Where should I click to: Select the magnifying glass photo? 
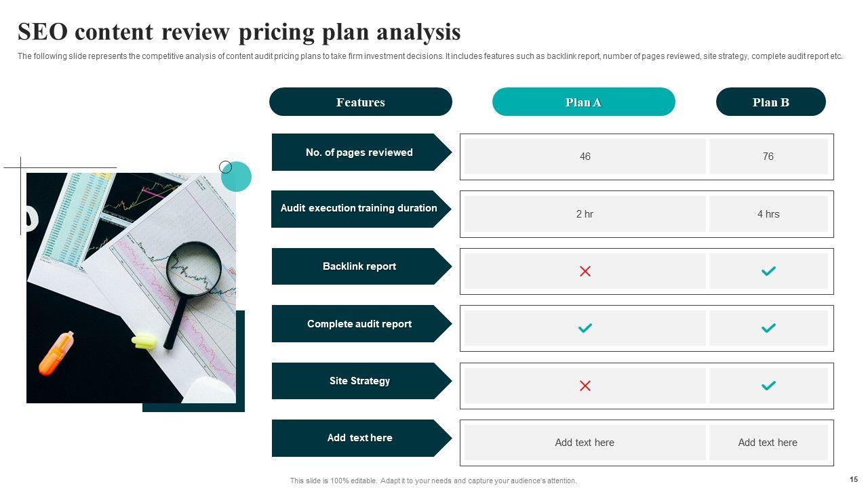coord(131,288)
